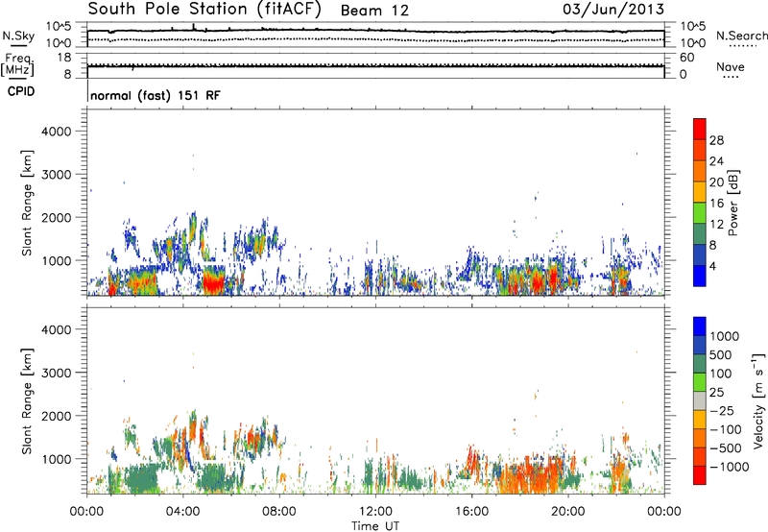Click the blue Velocity segment above 1000
Image resolution: width=768 pixels, height=532 pixels.
700,326
